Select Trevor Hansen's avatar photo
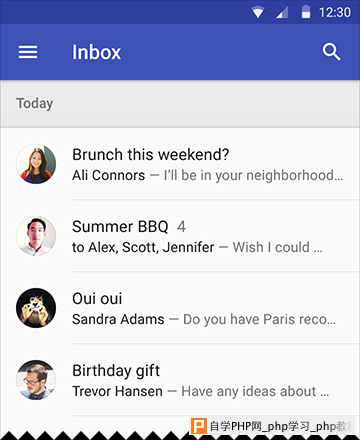 click(x=36, y=380)
